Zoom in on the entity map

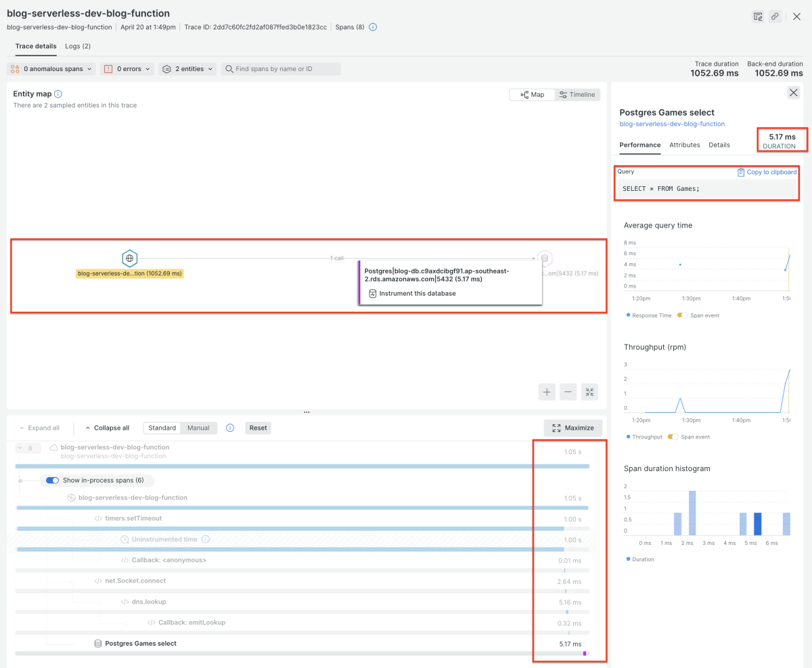coord(547,392)
